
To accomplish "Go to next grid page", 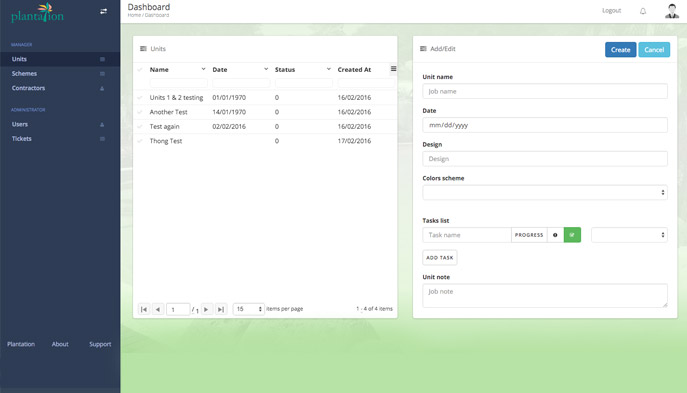I will pos(206,309).
